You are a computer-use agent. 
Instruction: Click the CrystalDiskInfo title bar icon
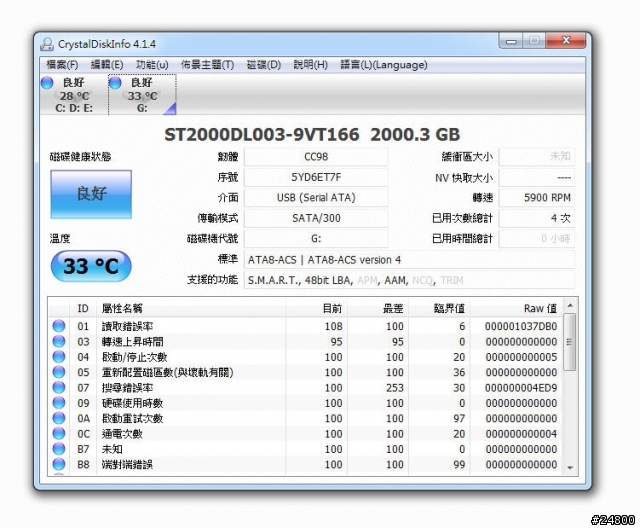click(47, 44)
